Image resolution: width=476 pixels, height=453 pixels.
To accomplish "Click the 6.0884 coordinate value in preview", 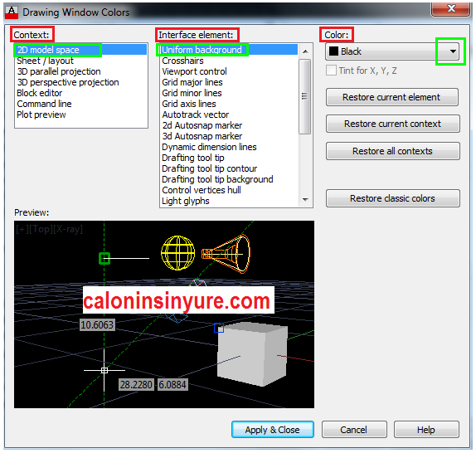I will pos(172,385).
